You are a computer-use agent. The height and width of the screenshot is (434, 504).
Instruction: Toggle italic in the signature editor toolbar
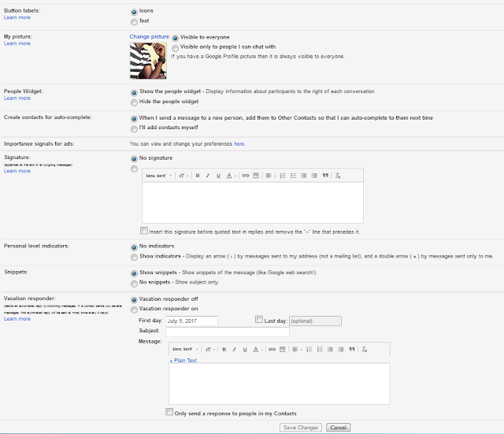[x=208, y=176]
